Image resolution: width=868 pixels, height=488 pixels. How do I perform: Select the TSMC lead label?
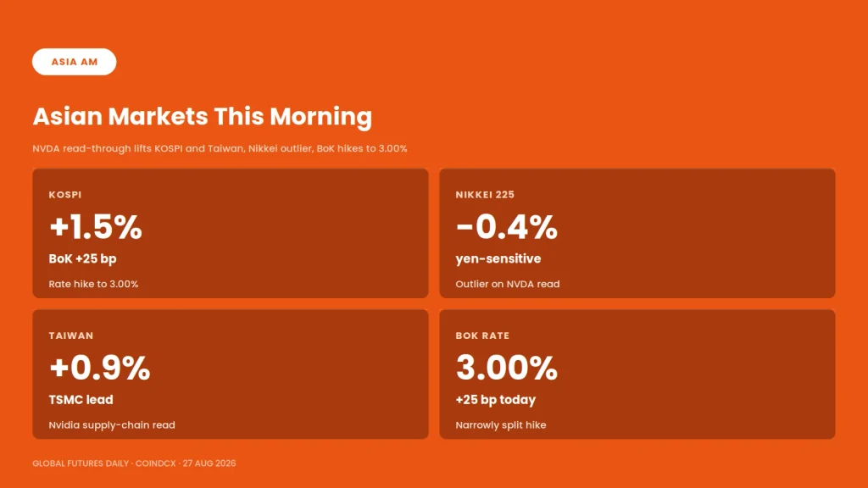click(x=81, y=400)
